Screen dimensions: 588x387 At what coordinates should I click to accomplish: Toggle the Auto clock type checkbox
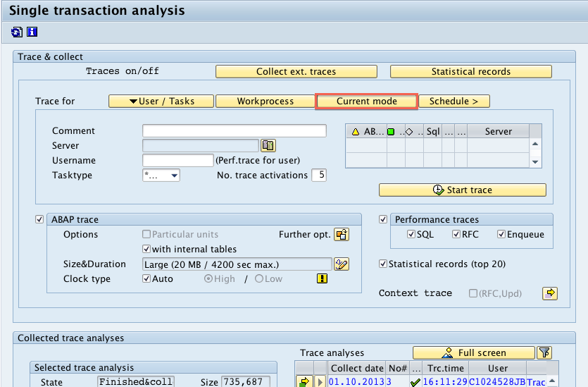[x=146, y=278]
